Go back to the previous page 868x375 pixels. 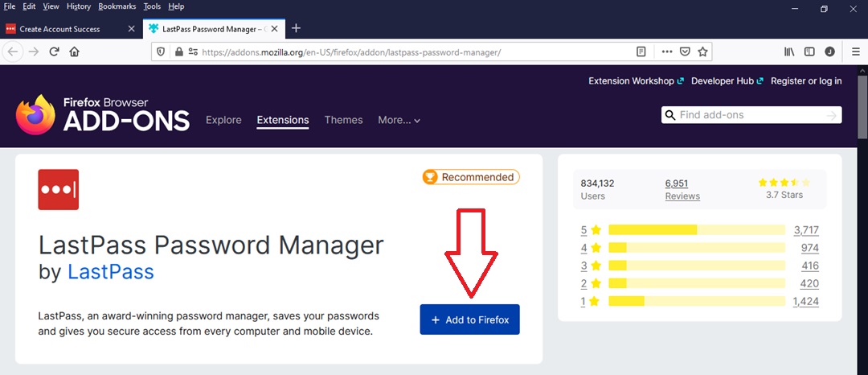pyautogui.click(x=12, y=52)
